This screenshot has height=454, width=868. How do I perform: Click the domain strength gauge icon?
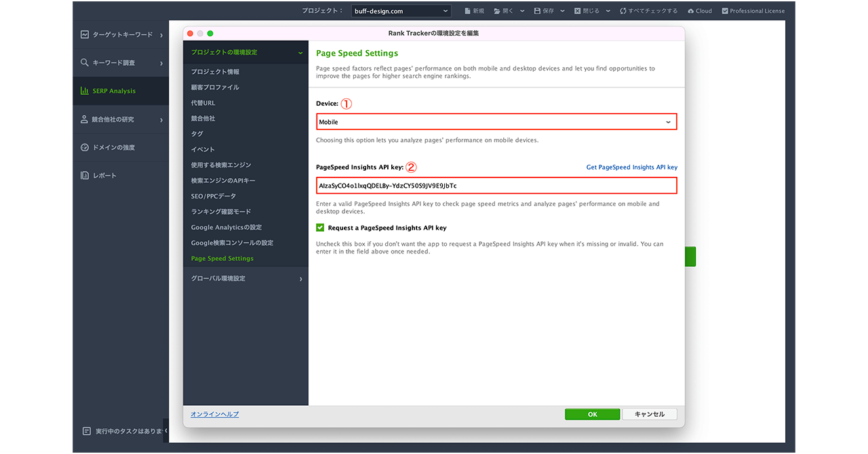click(x=85, y=148)
